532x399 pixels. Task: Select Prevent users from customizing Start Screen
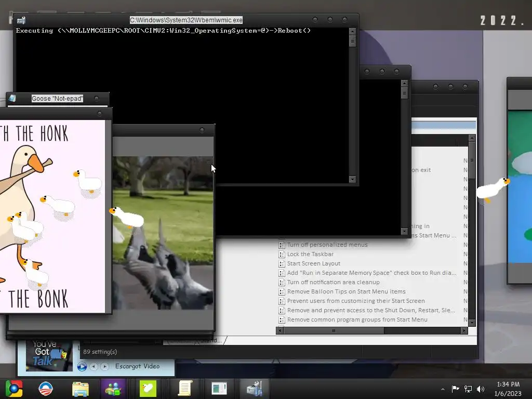click(x=355, y=301)
